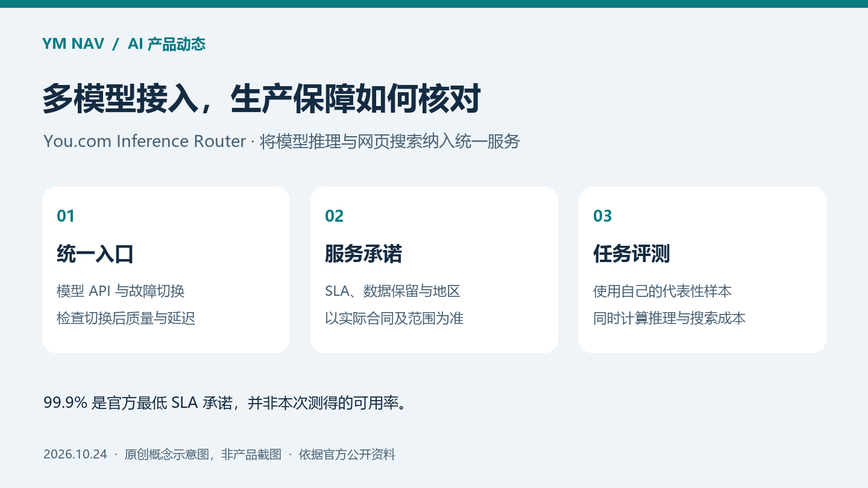Click the line "使用自己的代表性样本"
The image size is (868, 488).
coord(662,292)
